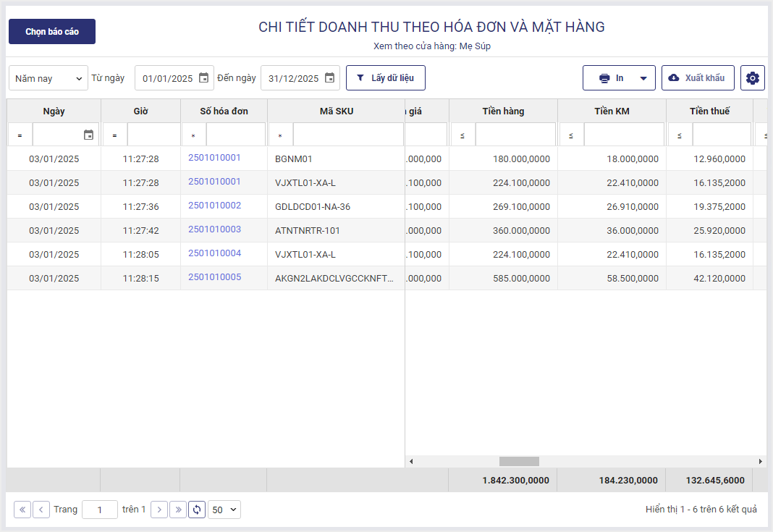The height and width of the screenshot is (532, 773).
Task: Expand the In print options dropdown arrow
Action: (643, 78)
